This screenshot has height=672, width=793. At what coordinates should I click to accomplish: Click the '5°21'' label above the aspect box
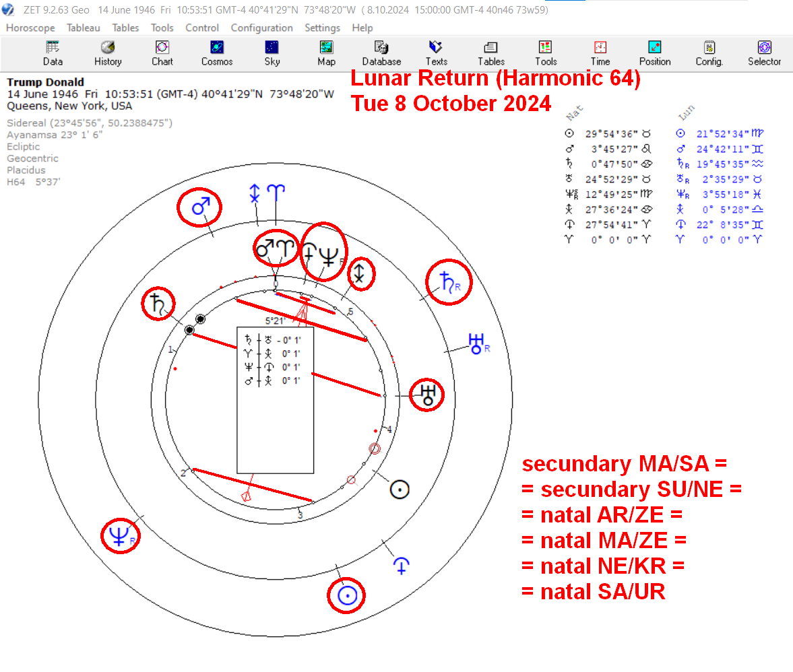[x=275, y=321]
